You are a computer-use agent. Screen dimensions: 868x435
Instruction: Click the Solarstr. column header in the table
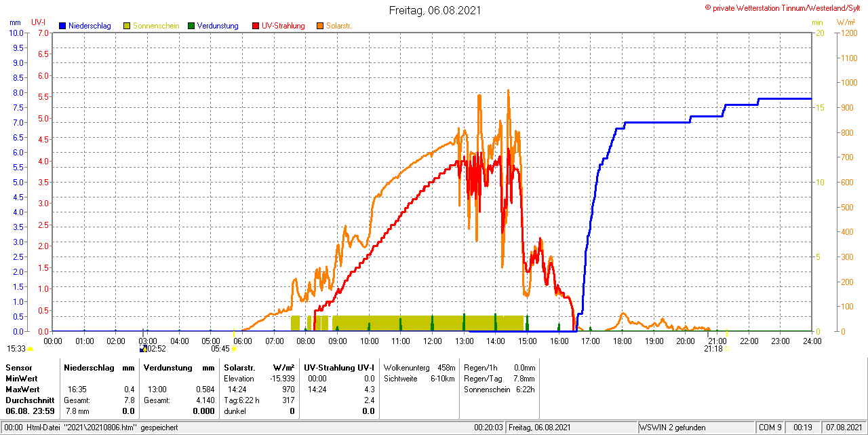click(x=239, y=367)
